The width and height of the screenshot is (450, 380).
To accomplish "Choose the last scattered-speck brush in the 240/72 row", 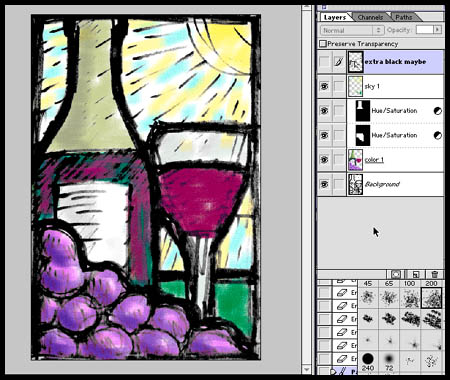I will point(432,361).
